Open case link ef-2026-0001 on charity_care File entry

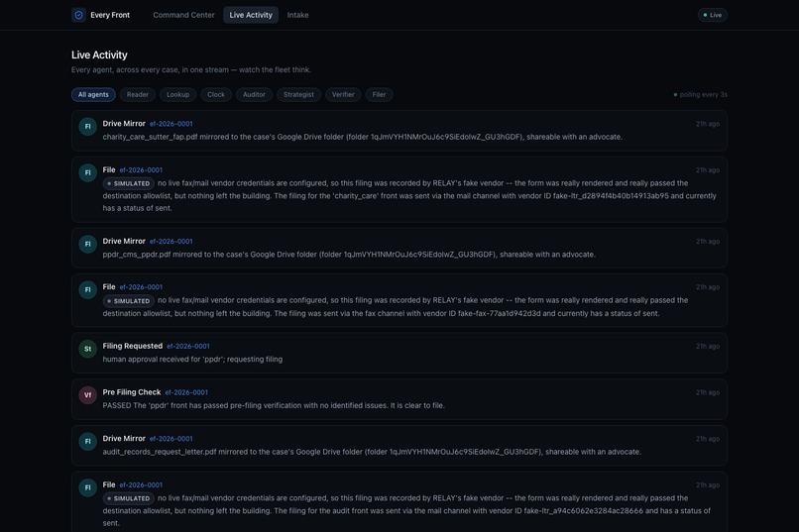141,170
